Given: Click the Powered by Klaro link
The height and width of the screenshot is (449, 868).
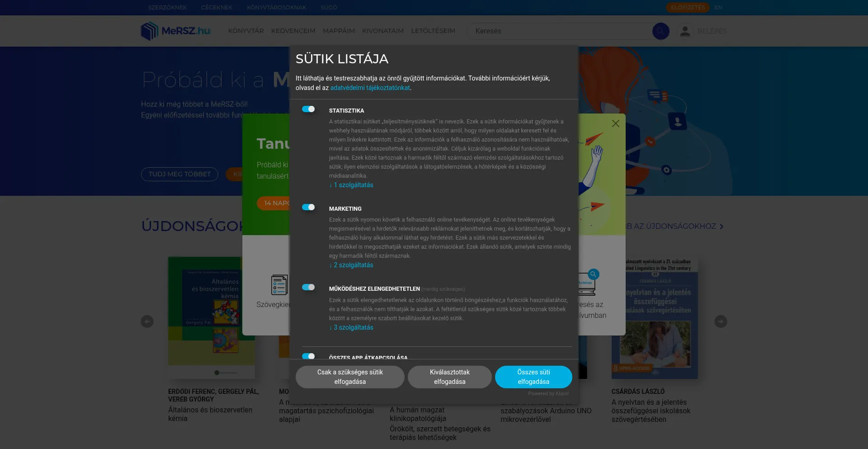Looking at the screenshot, I should (548, 393).
